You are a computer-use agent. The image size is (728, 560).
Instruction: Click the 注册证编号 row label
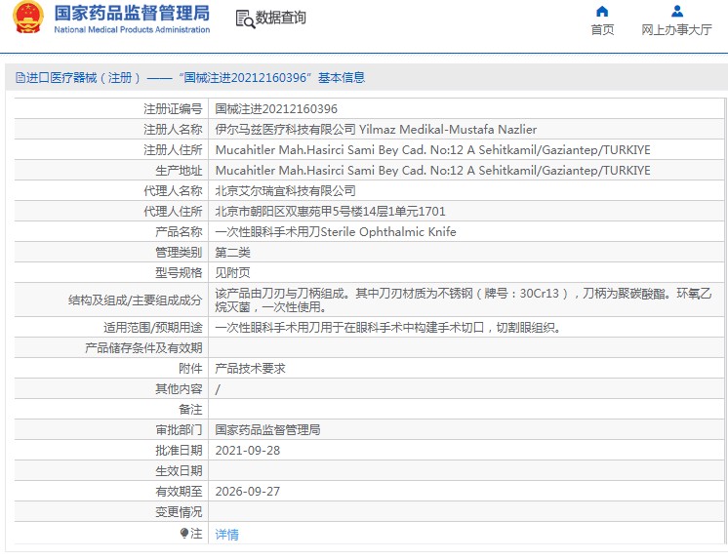(x=173, y=109)
